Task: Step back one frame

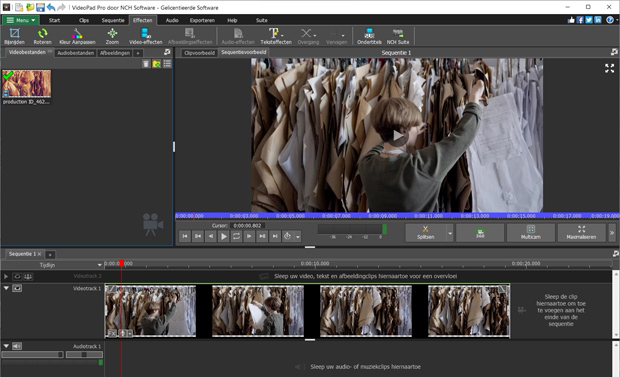Action: click(211, 237)
